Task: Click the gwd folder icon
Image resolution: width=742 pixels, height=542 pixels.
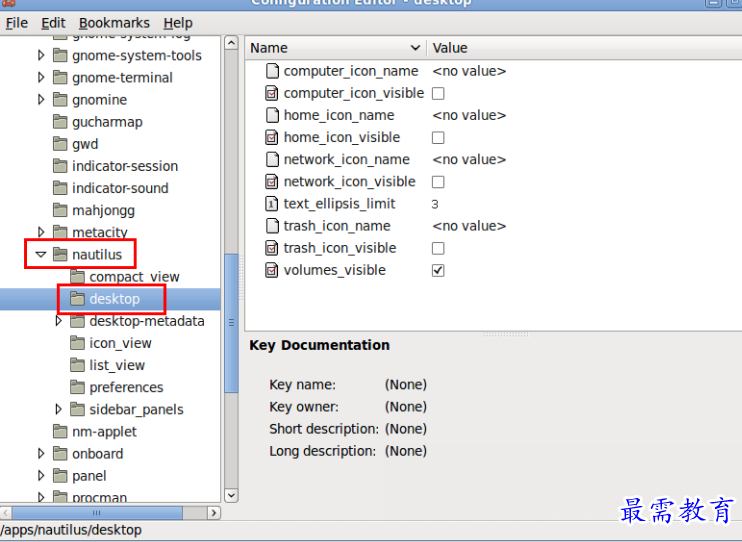Action: tap(60, 144)
